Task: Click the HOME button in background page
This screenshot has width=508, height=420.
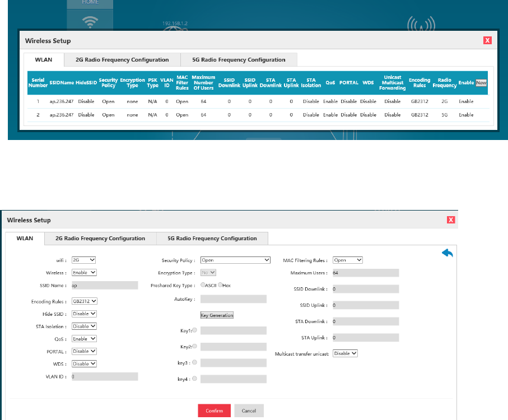Action: [x=90, y=3]
